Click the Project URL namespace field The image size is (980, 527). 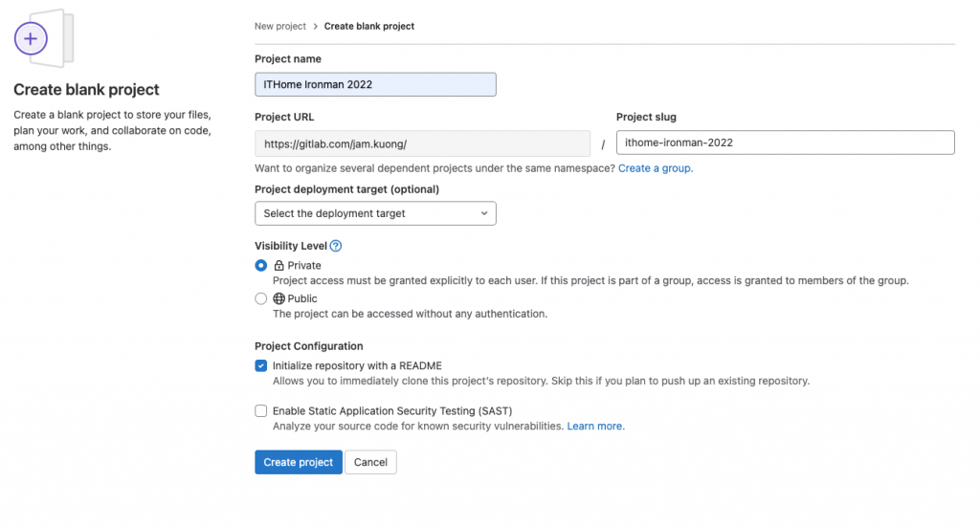coord(422,143)
